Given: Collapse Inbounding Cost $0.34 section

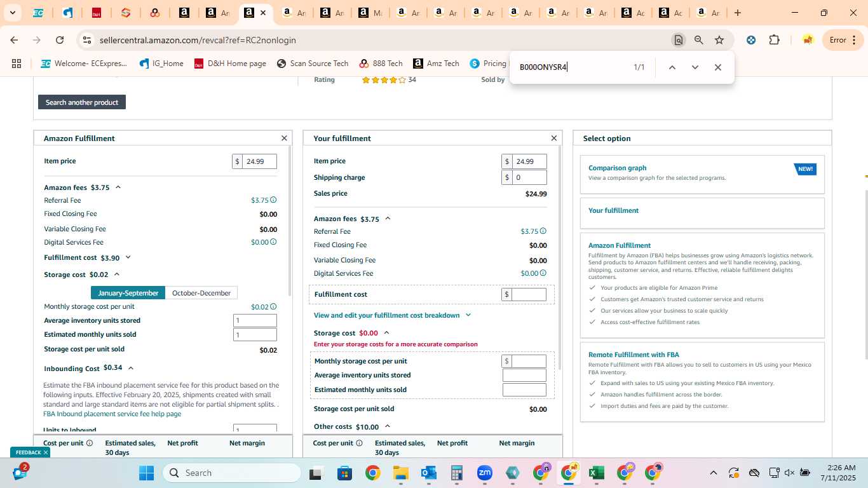Looking at the screenshot, I should point(130,368).
